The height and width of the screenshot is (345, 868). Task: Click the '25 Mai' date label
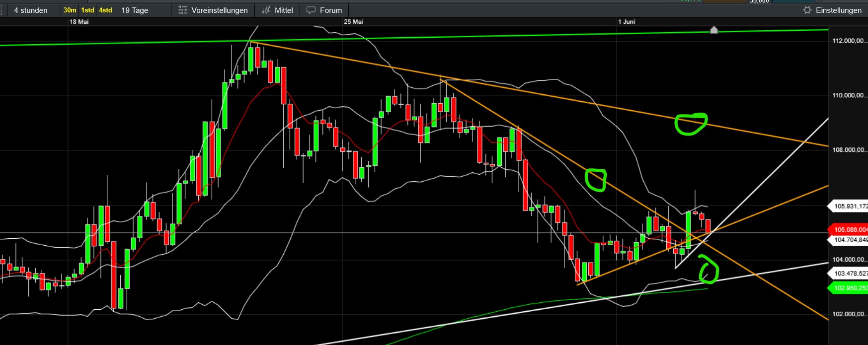[x=353, y=21]
